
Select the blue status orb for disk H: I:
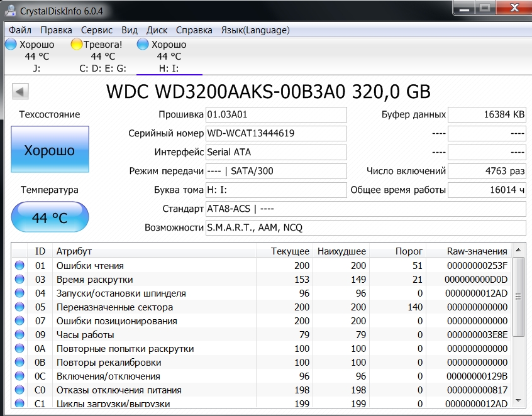coord(143,45)
